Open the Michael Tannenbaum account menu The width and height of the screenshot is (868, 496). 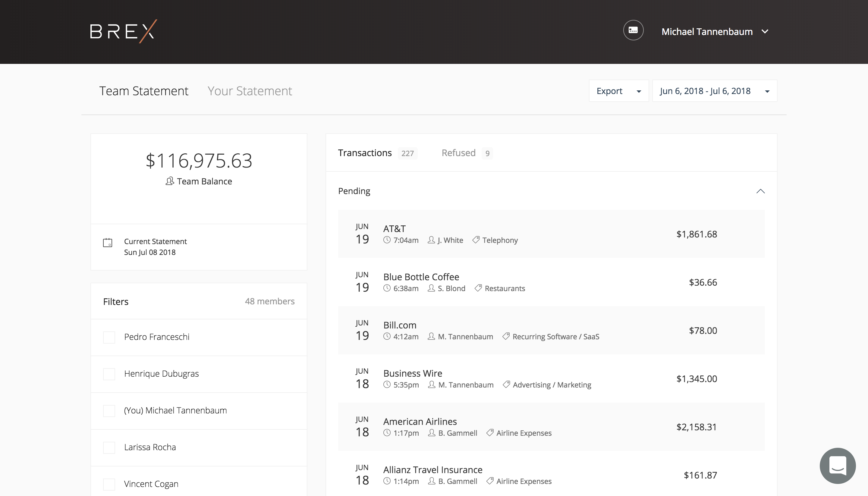click(715, 32)
